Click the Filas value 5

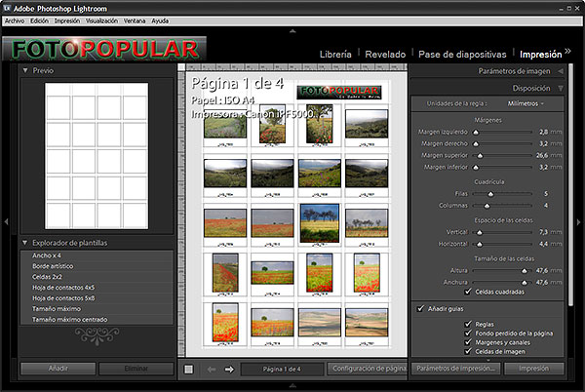pyautogui.click(x=545, y=194)
